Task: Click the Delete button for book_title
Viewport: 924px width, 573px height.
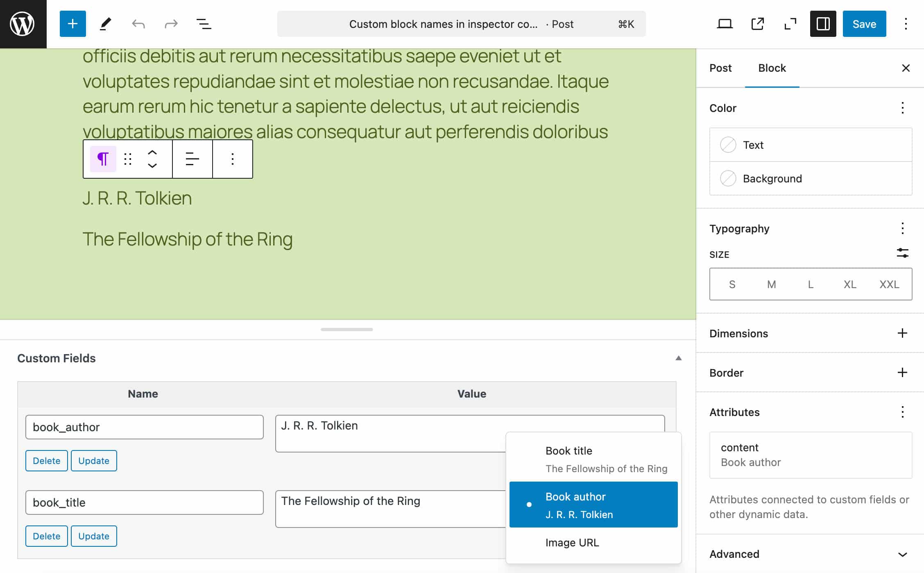Action: [46, 535]
